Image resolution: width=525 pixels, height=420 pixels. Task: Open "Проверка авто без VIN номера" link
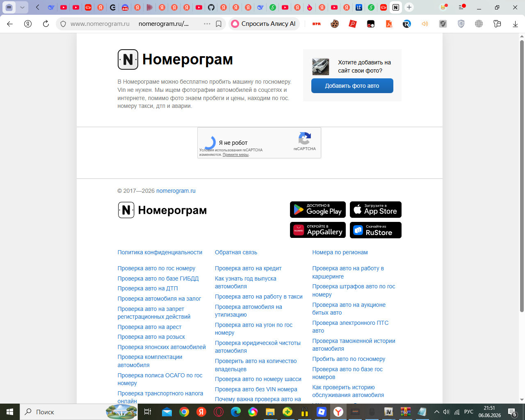(256, 389)
